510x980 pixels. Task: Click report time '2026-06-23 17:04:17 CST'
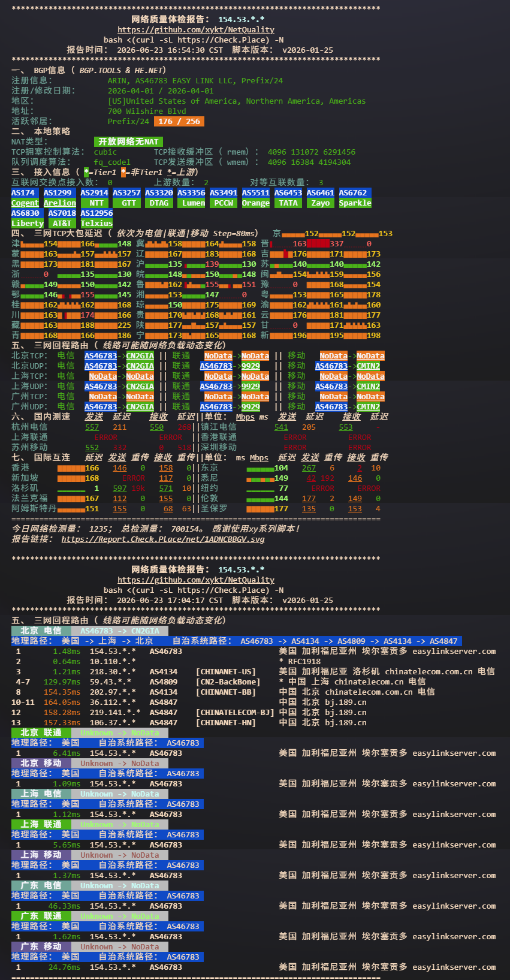170,600
